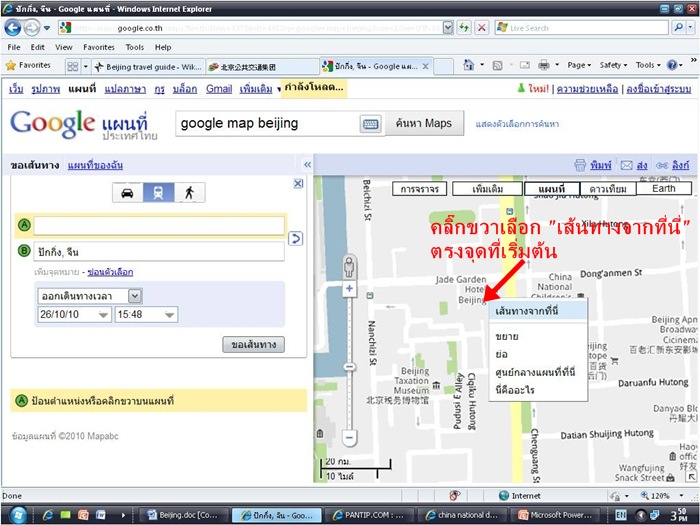Image resolution: width=700 pixels, height=525 pixels.
Task: Click the chain link icon above the map
Action: click(x=662, y=166)
